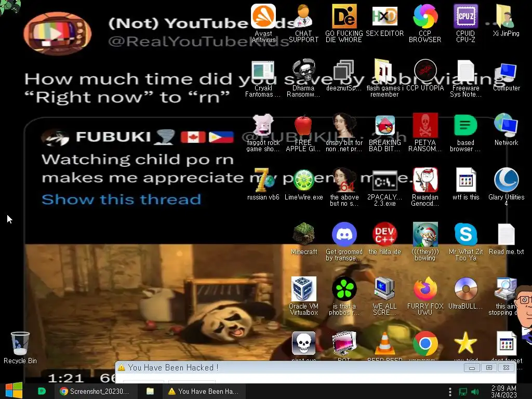
Task: Open the UltraBULL... disc icon
Action: point(465,294)
